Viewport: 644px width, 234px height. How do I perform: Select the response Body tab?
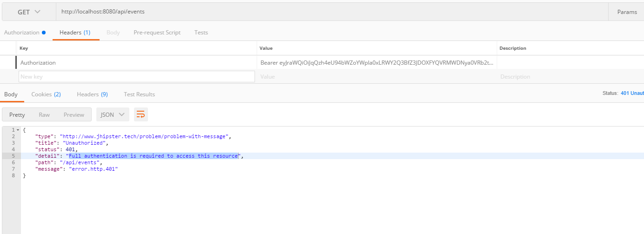(11, 94)
